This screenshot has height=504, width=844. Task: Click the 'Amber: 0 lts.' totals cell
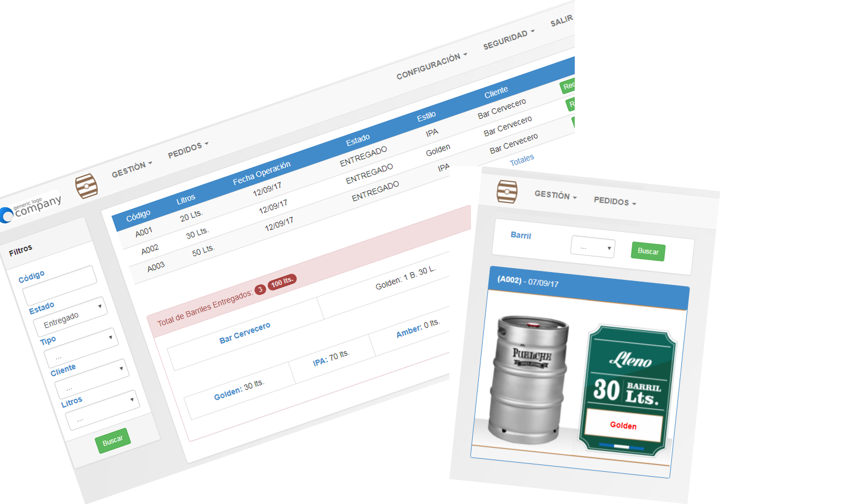pos(418,328)
